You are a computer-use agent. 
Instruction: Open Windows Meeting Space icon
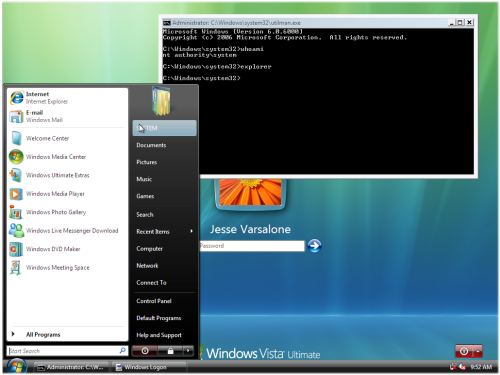[16, 268]
